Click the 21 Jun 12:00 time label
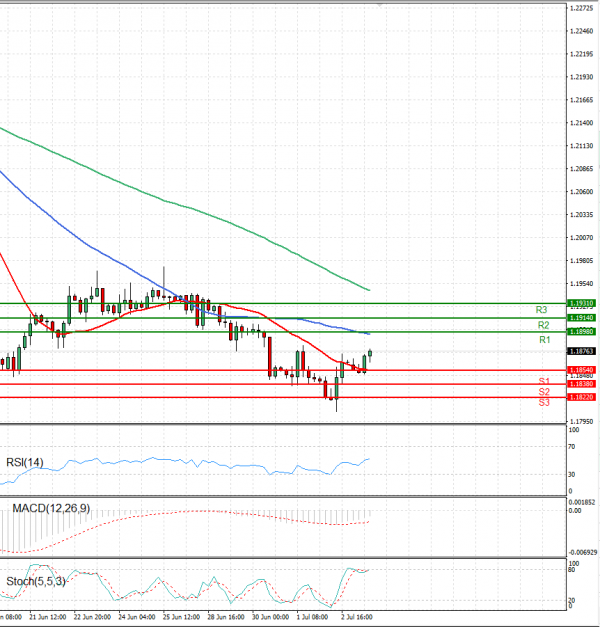Image resolution: width=600 pixels, height=627 pixels. (x=48, y=617)
